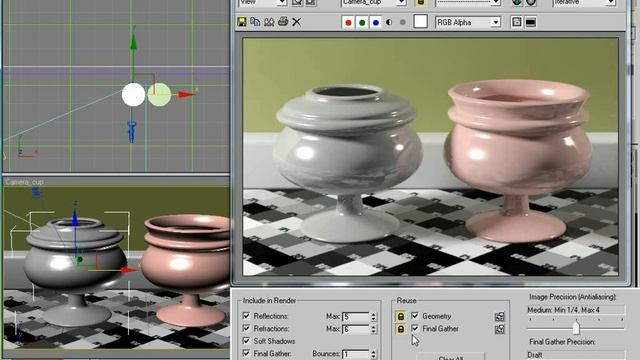Click the blue Z-axis arrow on the grey cup
Image resolution: width=640 pixels, height=360 pixels.
75,218
